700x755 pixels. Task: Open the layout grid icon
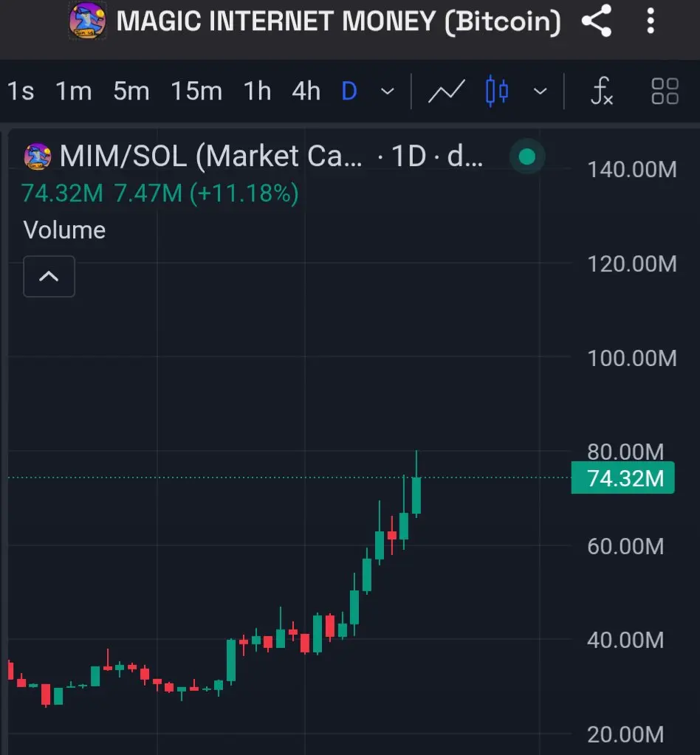[x=665, y=91]
